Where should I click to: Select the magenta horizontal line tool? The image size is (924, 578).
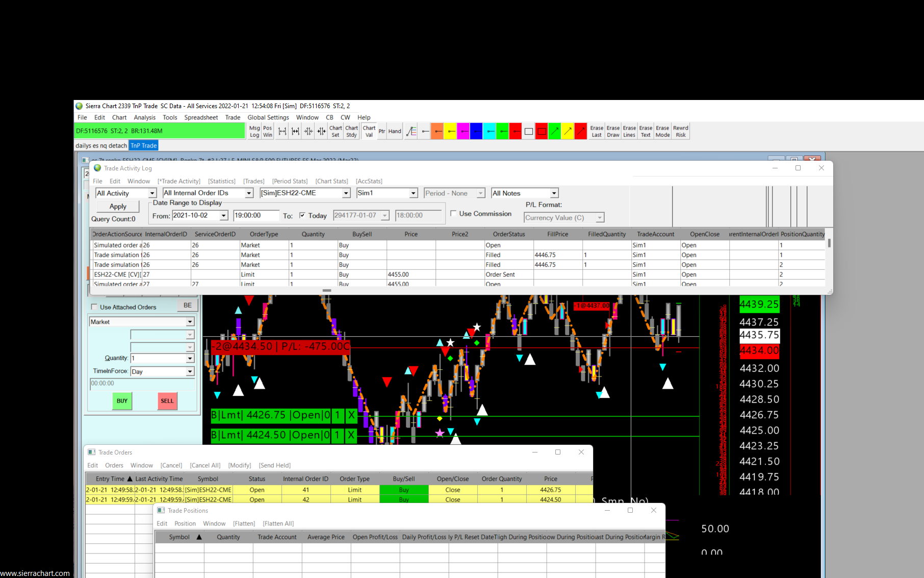coord(463,132)
